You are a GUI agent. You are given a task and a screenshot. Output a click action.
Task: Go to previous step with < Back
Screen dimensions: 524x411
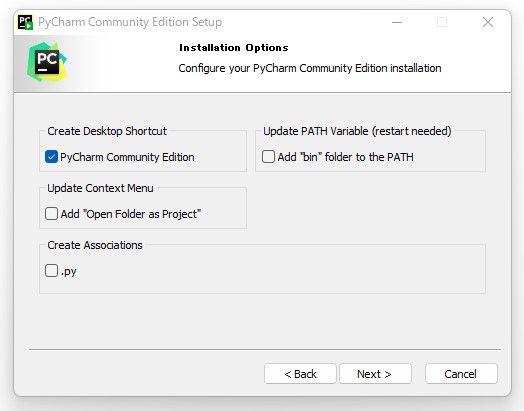point(300,374)
